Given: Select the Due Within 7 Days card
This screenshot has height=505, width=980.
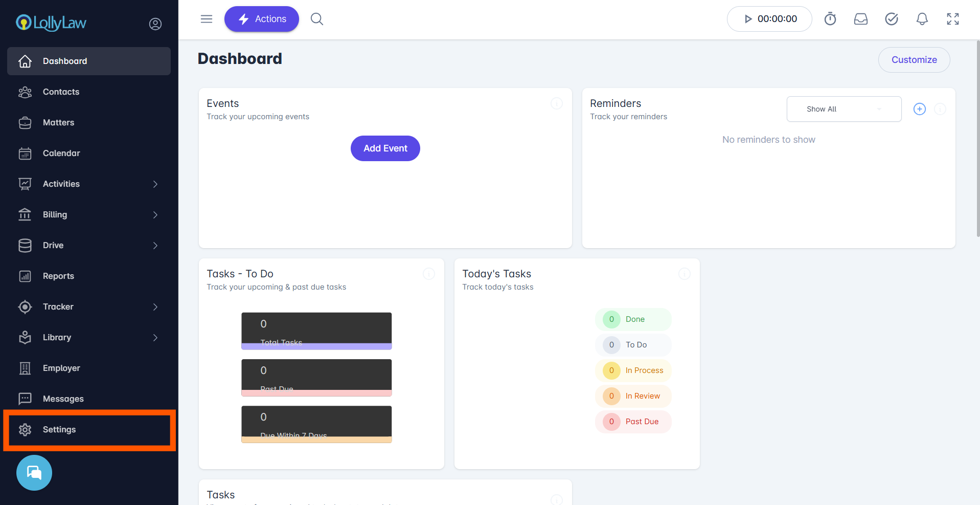Looking at the screenshot, I should [316, 424].
